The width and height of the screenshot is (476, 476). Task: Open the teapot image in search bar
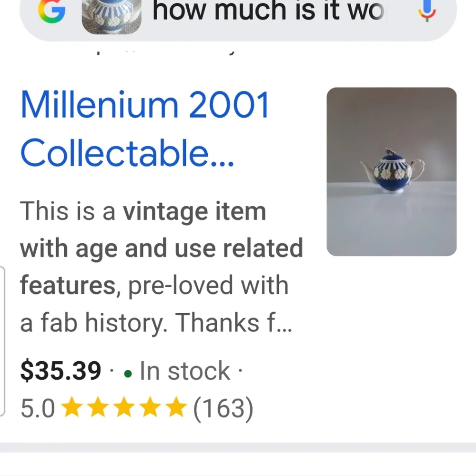111,16
